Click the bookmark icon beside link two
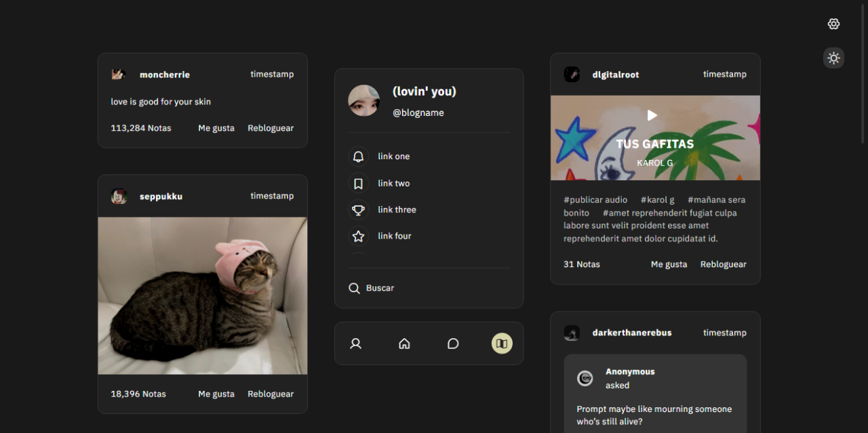 [358, 184]
